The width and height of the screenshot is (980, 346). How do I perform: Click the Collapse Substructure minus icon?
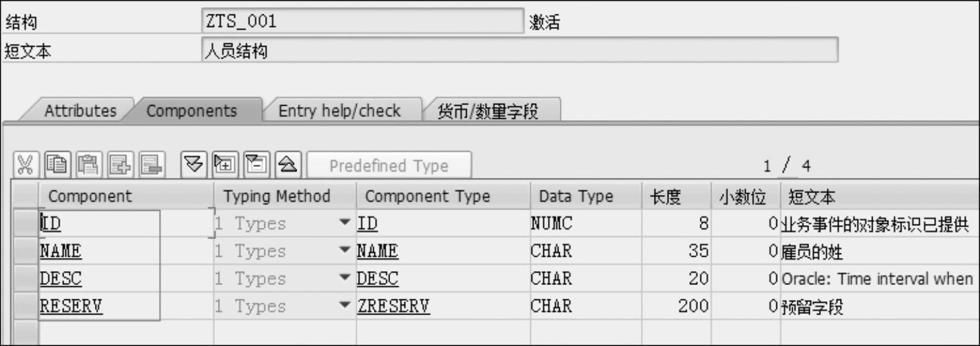tap(256, 165)
